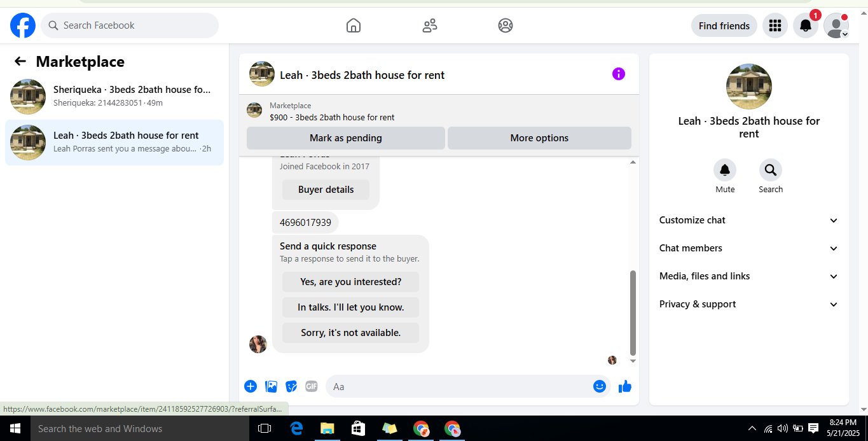Launch Microsoft Edge from taskbar
868x441 pixels.
(296, 428)
